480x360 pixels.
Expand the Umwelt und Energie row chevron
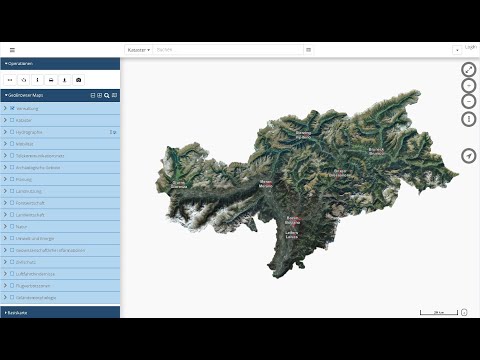tap(5, 238)
